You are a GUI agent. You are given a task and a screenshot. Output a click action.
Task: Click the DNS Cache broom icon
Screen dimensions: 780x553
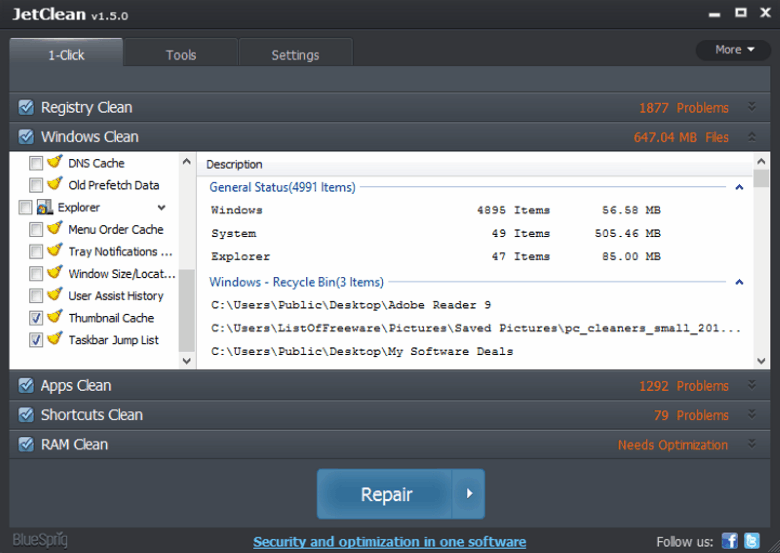(x=55, y=162)
